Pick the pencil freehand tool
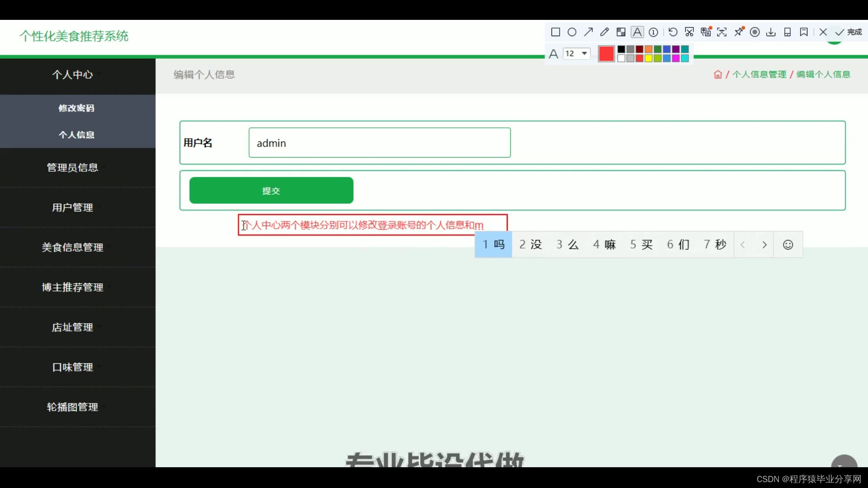The height and width of the screenshot is (488, 868). click(604, 32)
